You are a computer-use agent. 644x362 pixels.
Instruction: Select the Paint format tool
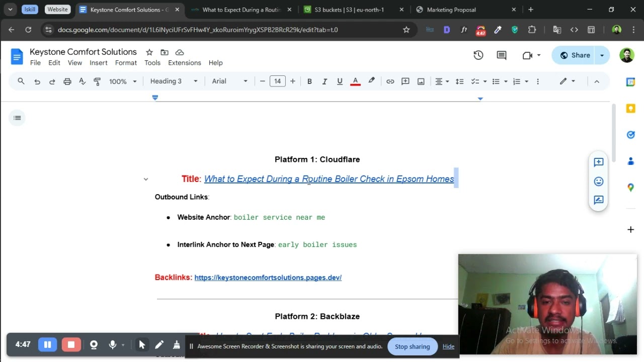click(97, 81)
